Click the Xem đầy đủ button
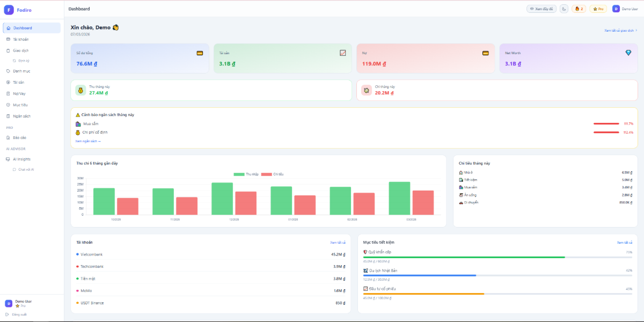 (541, 9)
